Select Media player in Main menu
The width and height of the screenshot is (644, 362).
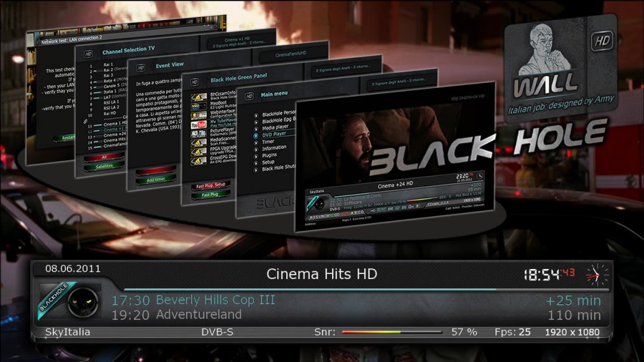click(x=275, y=128)
